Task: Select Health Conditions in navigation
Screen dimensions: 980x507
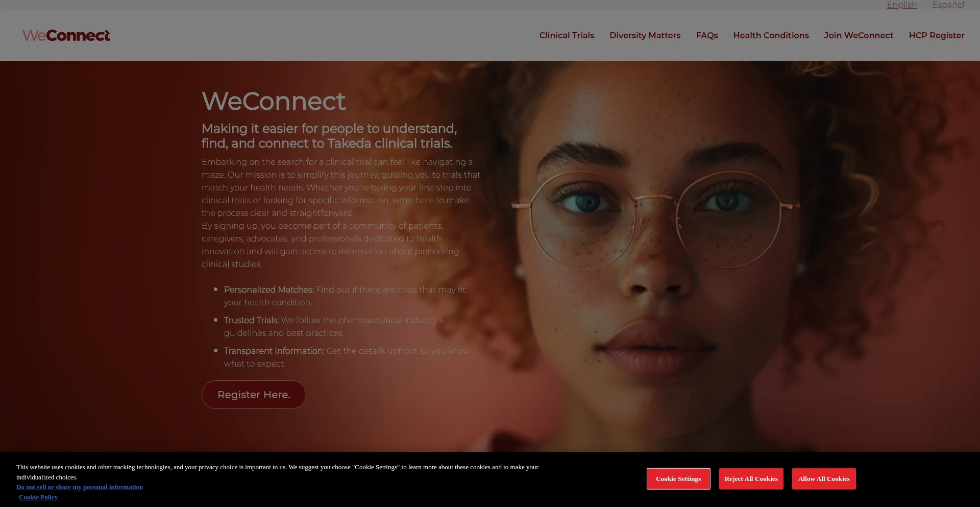Action: coord(771,35)
